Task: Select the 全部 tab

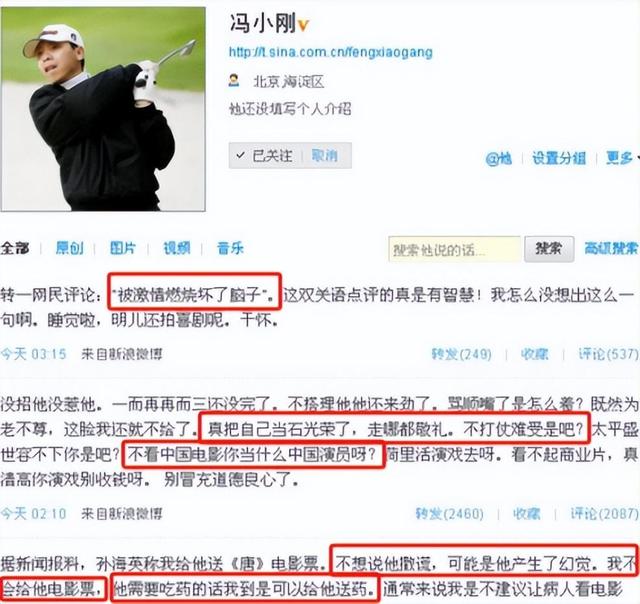Action: click(x=15, y=248)
